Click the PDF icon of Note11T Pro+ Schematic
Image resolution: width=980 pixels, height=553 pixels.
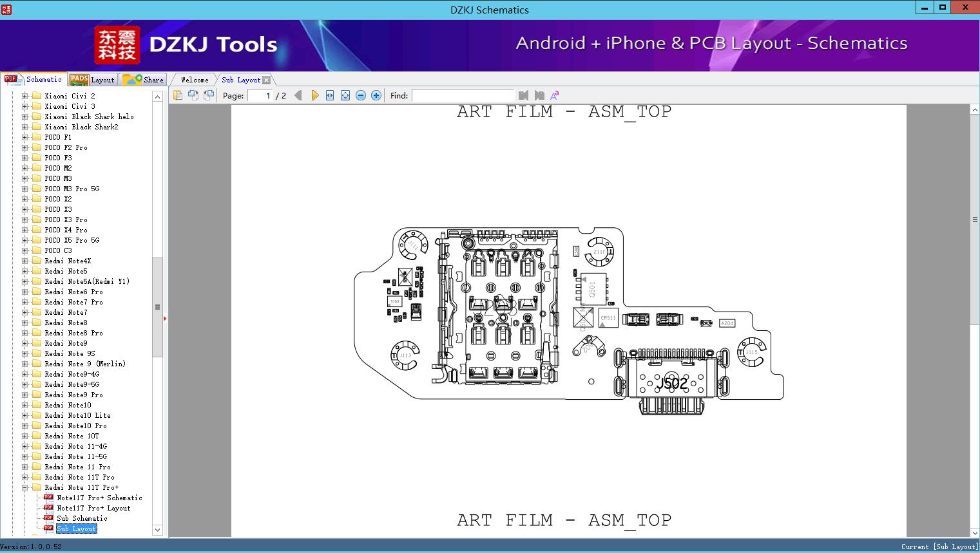click(48, 498)
